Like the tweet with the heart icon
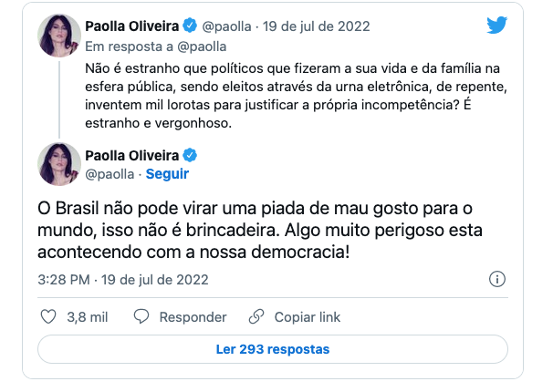The width and height of the screenshot is (553, 392). pos(50,317)
